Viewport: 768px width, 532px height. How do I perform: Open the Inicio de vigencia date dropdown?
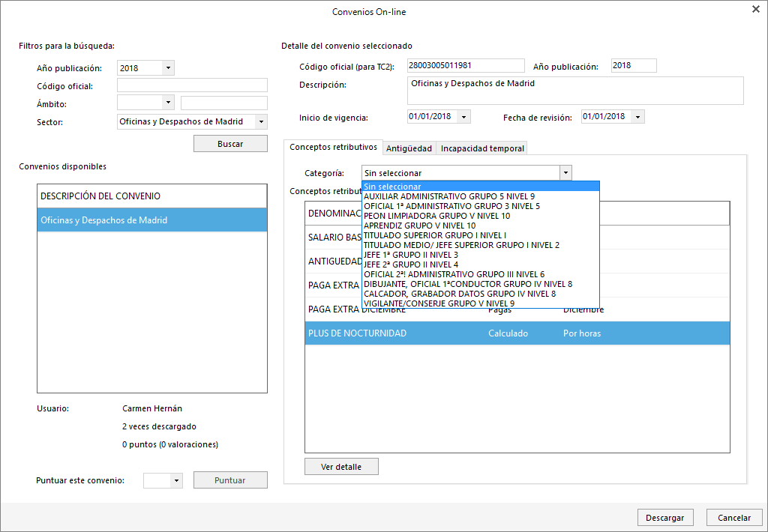click(464, 117)
